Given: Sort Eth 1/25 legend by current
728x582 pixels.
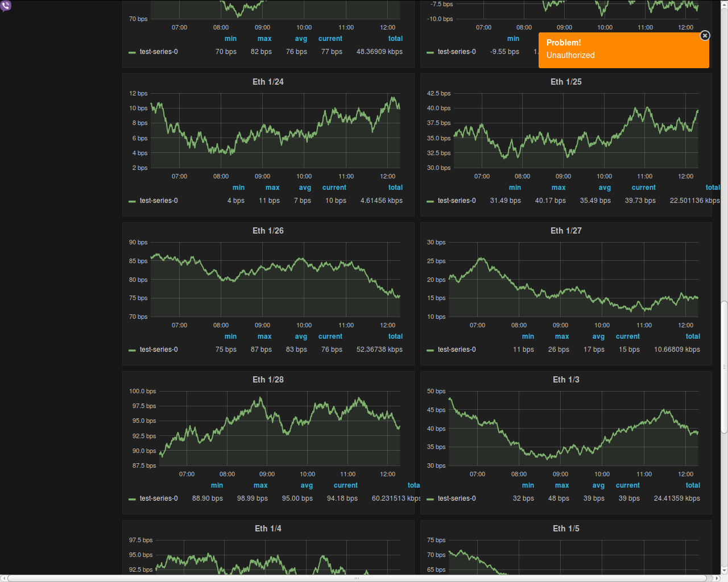Looking at the screenshot, I should 644,188.
